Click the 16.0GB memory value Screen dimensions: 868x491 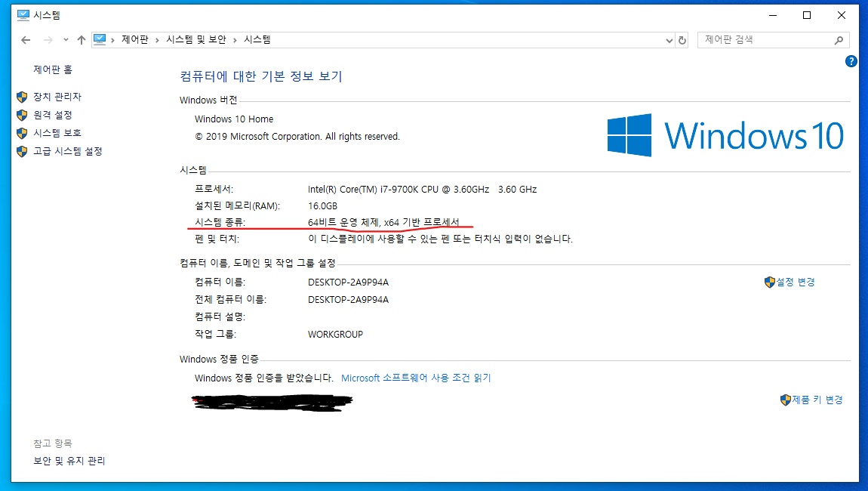tap(323, 206)
